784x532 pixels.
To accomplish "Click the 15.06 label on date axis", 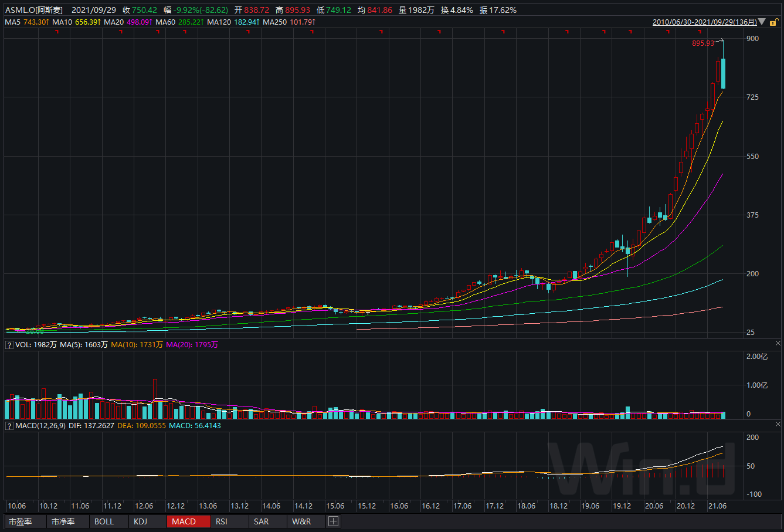I will pos(335,506).
